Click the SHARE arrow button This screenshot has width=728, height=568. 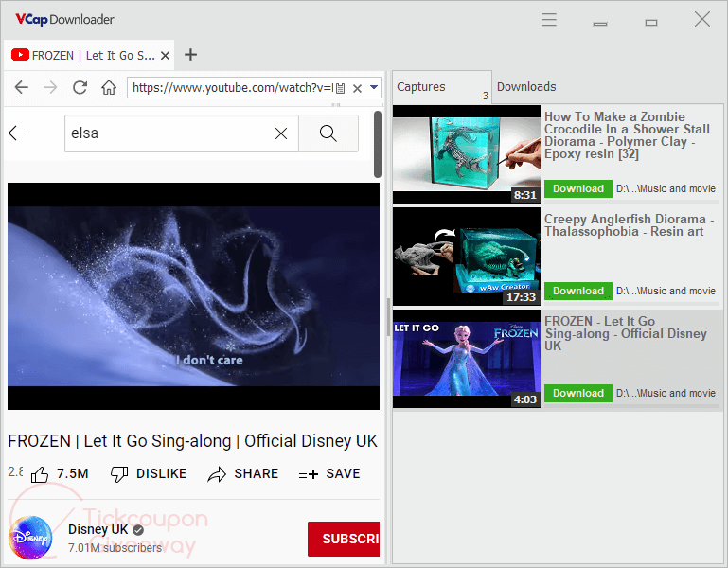(242, 473)
